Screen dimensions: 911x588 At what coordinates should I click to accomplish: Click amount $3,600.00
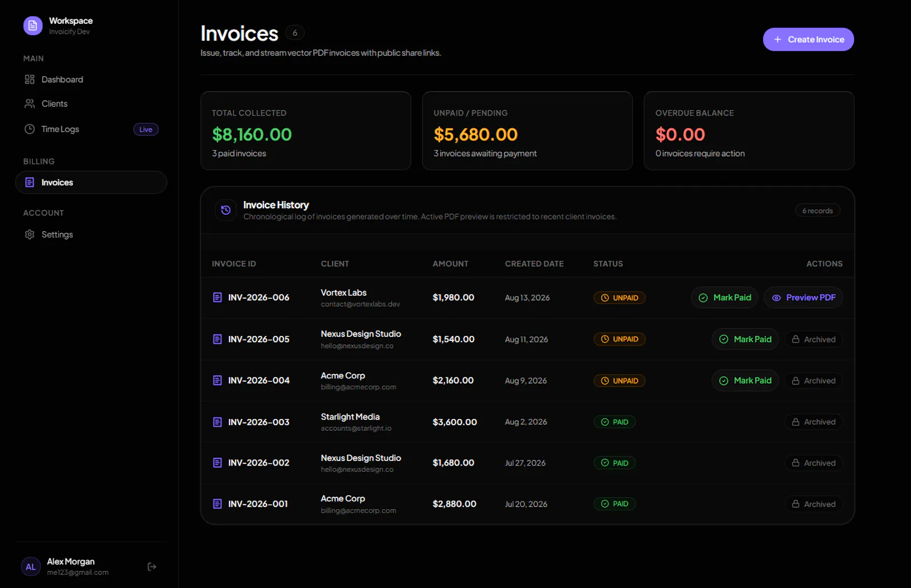tap(454, 422)
